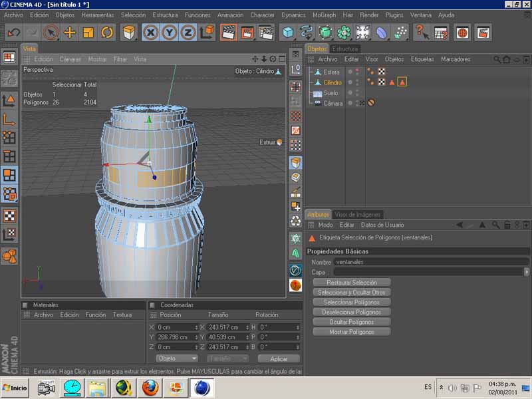
Task: Click the help pointer question mark icon
Action: tap(422, 33)
